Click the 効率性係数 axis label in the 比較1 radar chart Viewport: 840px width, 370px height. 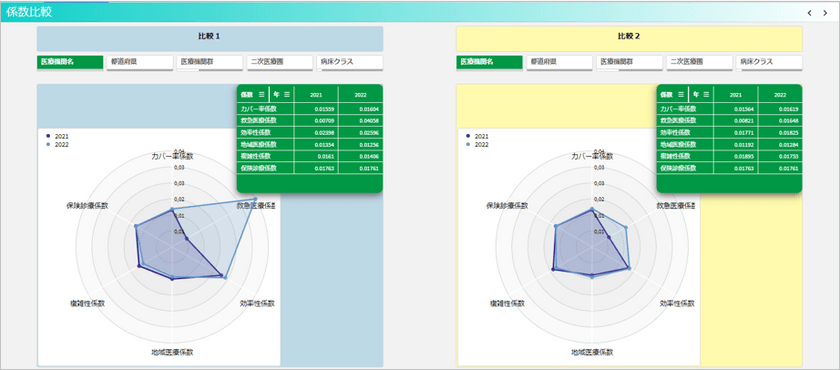(x=257, y=303)
